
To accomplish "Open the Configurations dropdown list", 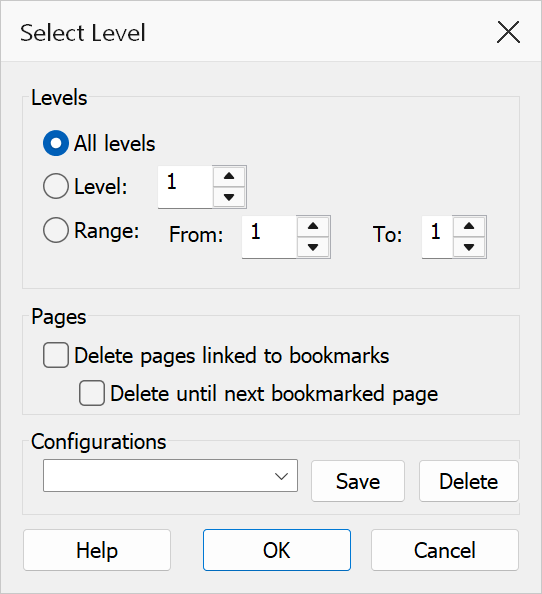I will click(x=170, y=476).
